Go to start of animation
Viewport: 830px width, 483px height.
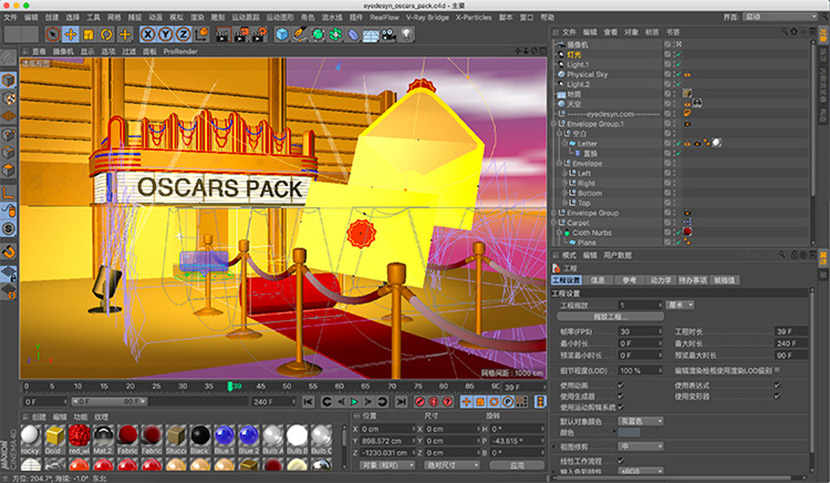308,402
